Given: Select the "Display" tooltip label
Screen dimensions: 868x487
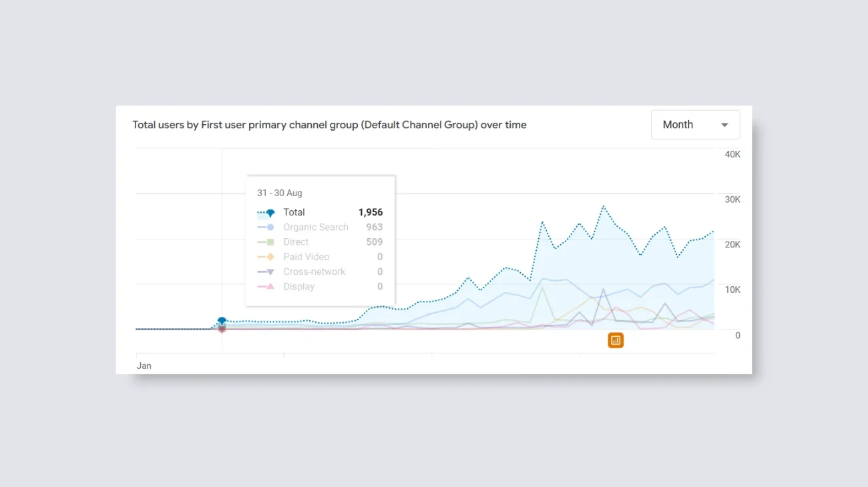Looking at the screenshot, I should pyautogui.click(x=298, y=287).
